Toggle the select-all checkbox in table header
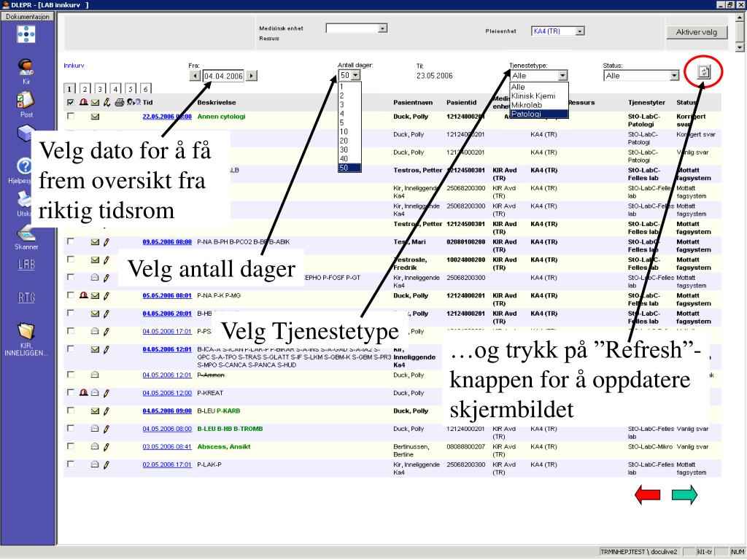This screenshot has height=560, width=747. pyautogui.click(x=71, y=102)
